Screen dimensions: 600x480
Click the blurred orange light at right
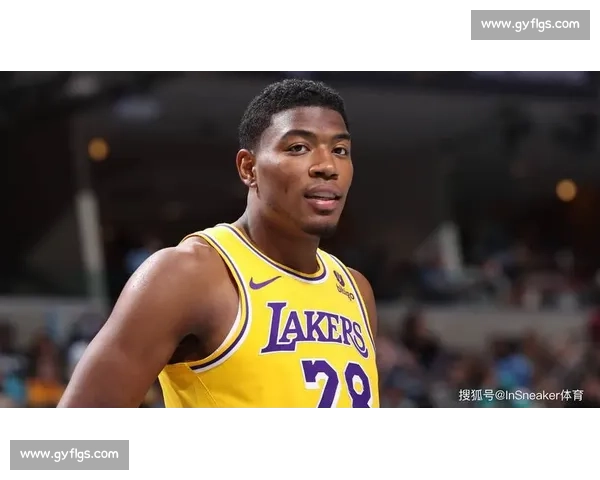(x=566, y=190)
